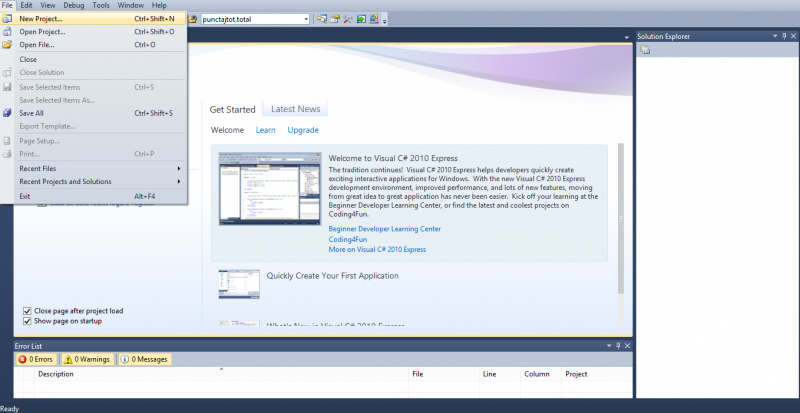Open the Toolbox using the crossed-tools icon
Image resolution: width=800 pixels, height=413 pixels.
click(348, 19)
